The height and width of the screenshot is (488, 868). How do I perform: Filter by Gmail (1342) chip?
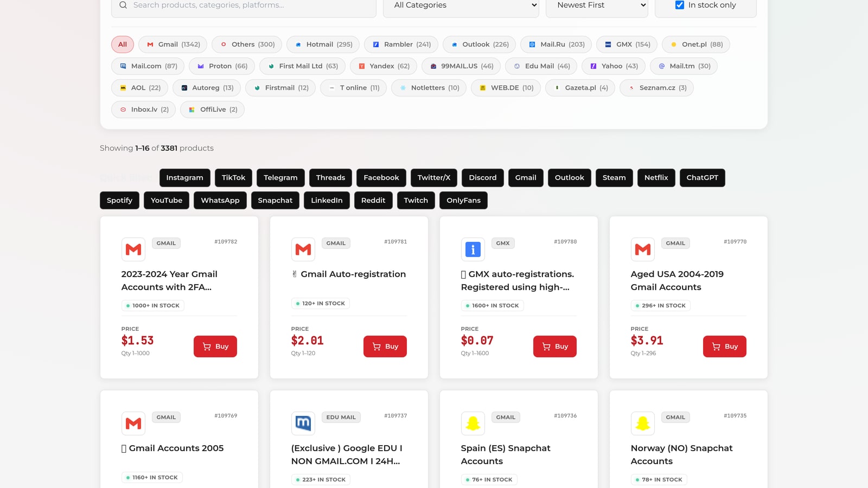[173, 44]
